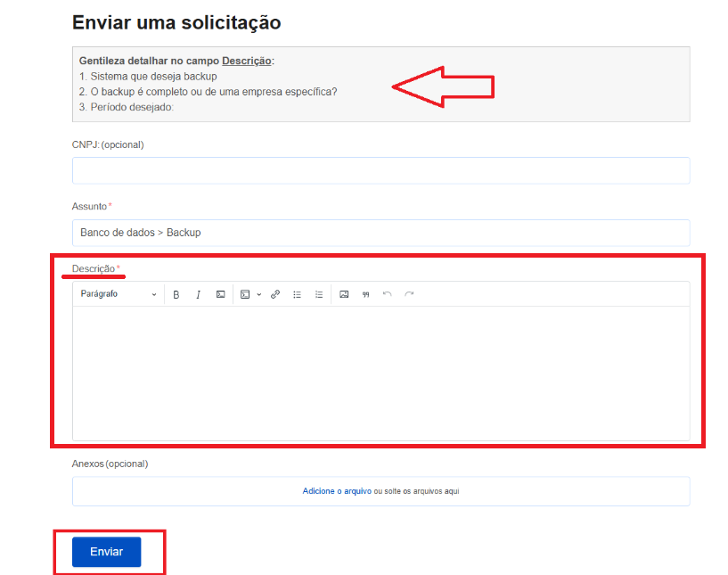Undo the last edit in the editor
The height and width of the screenshot is (575, 728).
point(388,294)
